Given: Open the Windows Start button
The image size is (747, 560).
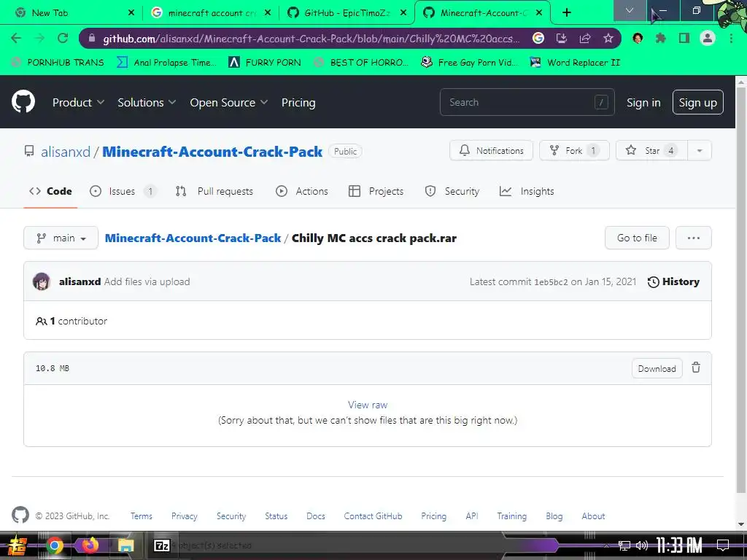Looking at the screenshot, I should coord(17,545).
